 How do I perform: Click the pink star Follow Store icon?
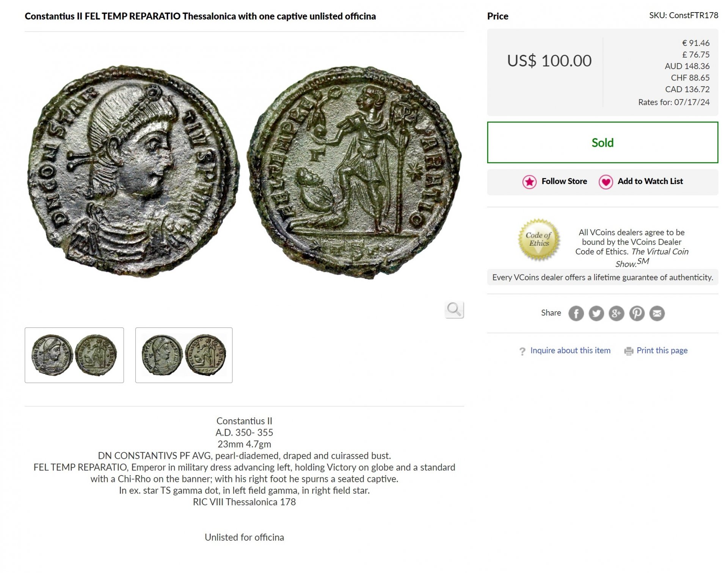tap(529, 182)
